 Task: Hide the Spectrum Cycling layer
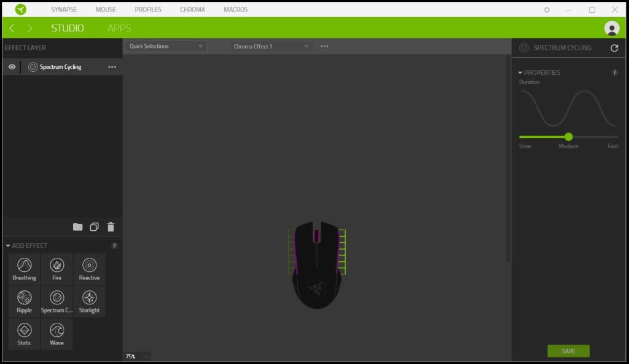12,67
